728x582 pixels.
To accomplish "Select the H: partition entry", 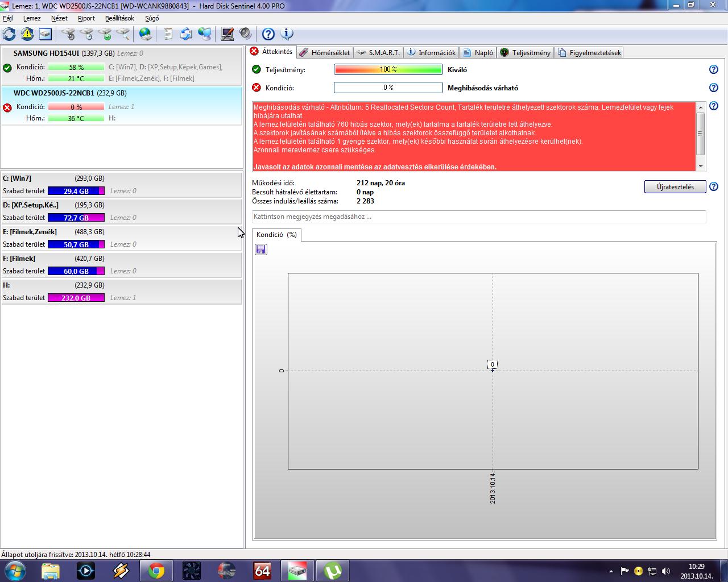I will point(121,291).
